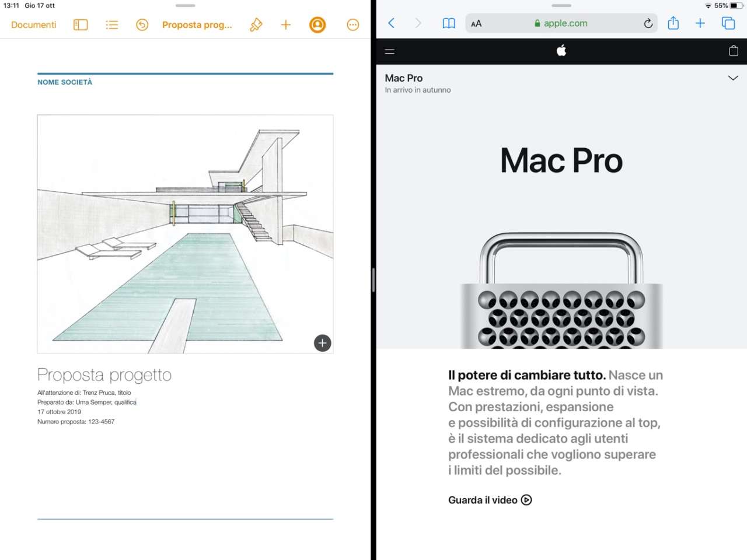This screenshot has width=747, height=560.
Task: Tap the Safari back arrow
Action: (x=391, y=23)
